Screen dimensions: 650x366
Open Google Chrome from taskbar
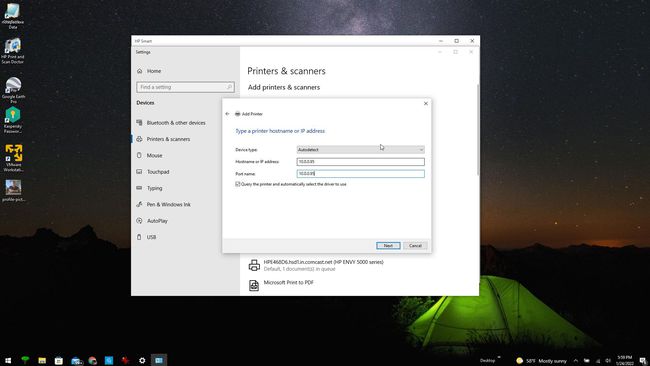point(92,361)
